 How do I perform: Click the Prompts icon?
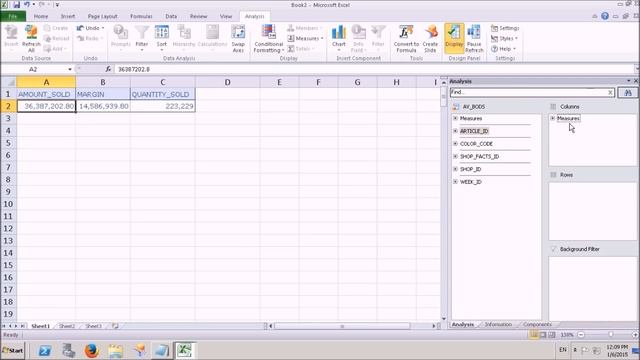point(121,38)
